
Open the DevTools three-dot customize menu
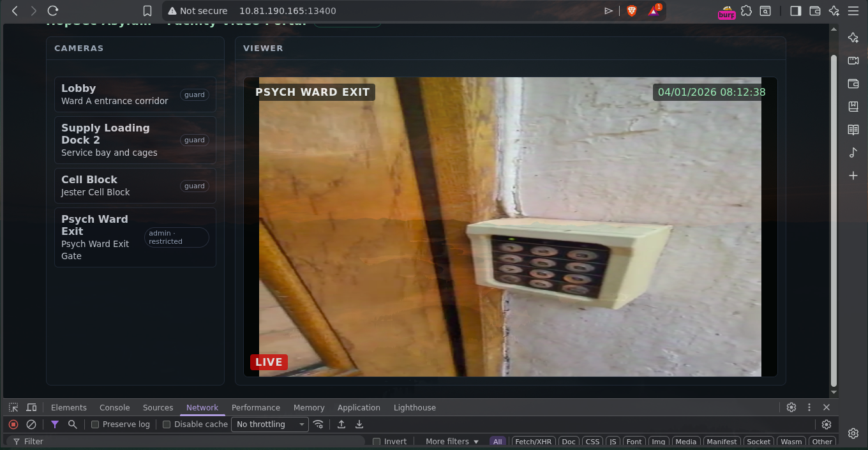click(x=809, y=407)
